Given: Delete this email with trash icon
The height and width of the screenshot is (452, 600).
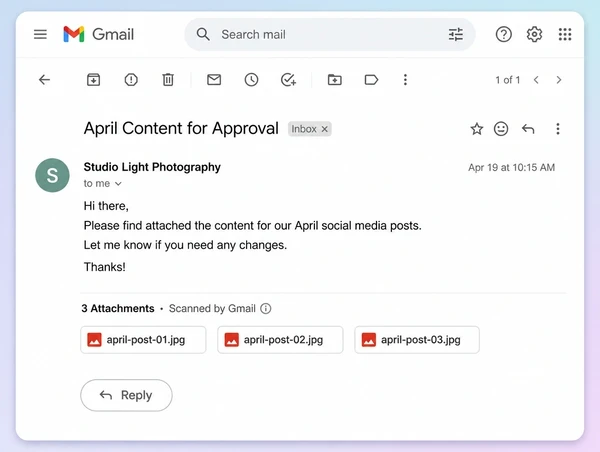Looking at the screenshot, I should pos(168,80).
